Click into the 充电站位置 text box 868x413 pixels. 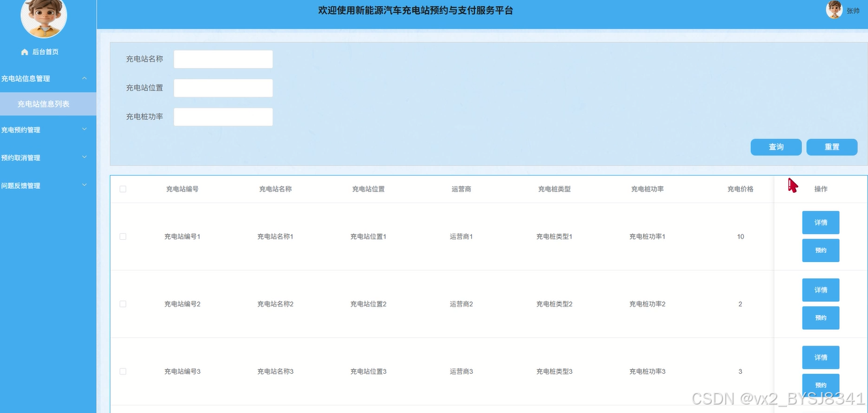(223, 88)
